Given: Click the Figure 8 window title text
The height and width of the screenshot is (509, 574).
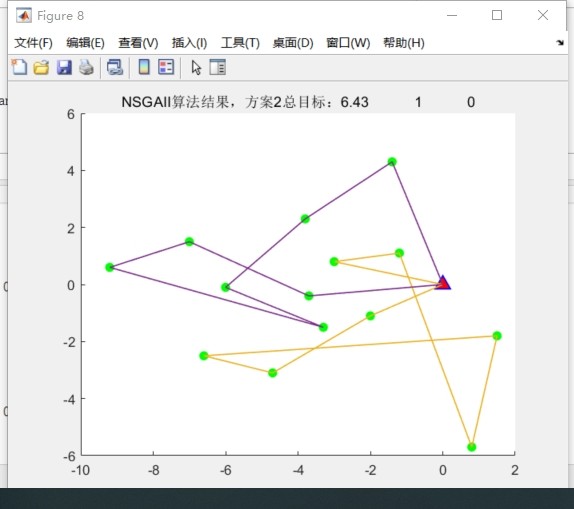Looking at the screenshot, I should (x=60, y=16).
